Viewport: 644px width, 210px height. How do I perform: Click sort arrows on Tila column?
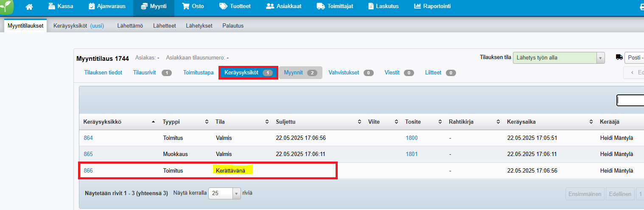click(267, 122)
